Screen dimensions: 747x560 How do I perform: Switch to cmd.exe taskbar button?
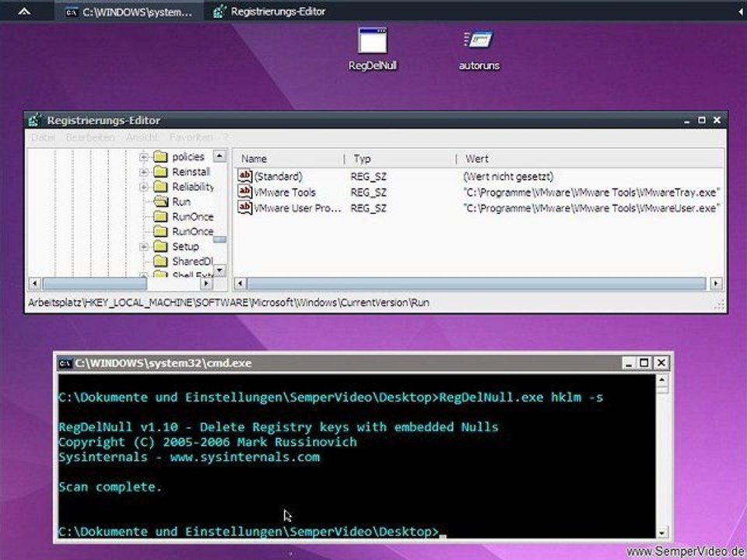[x=128, y=12]
